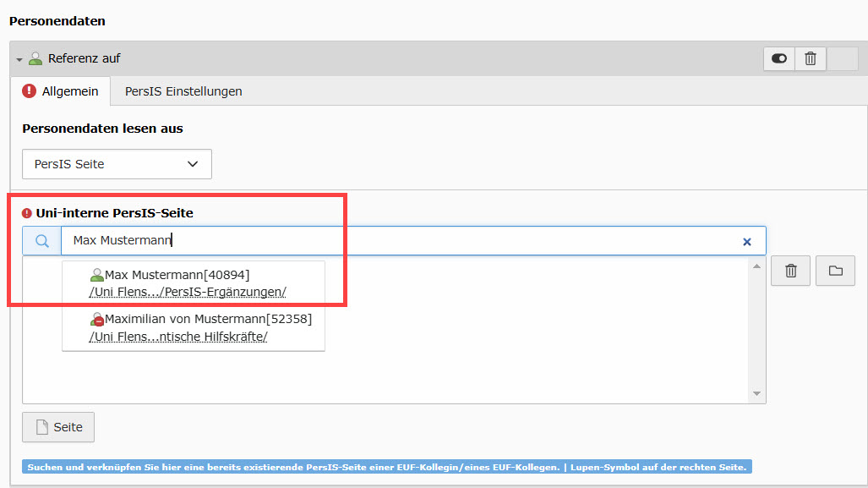Clear the search field with the X
The width and height of the screenshot is (868, 488).
tap(746, 242)
